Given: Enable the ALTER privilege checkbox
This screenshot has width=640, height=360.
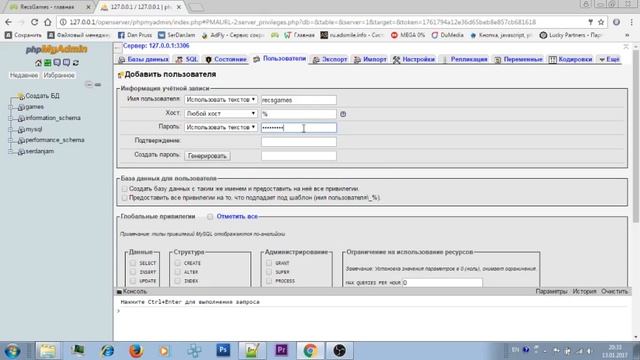Looking at the screenshot, I should tap(177, 272).
